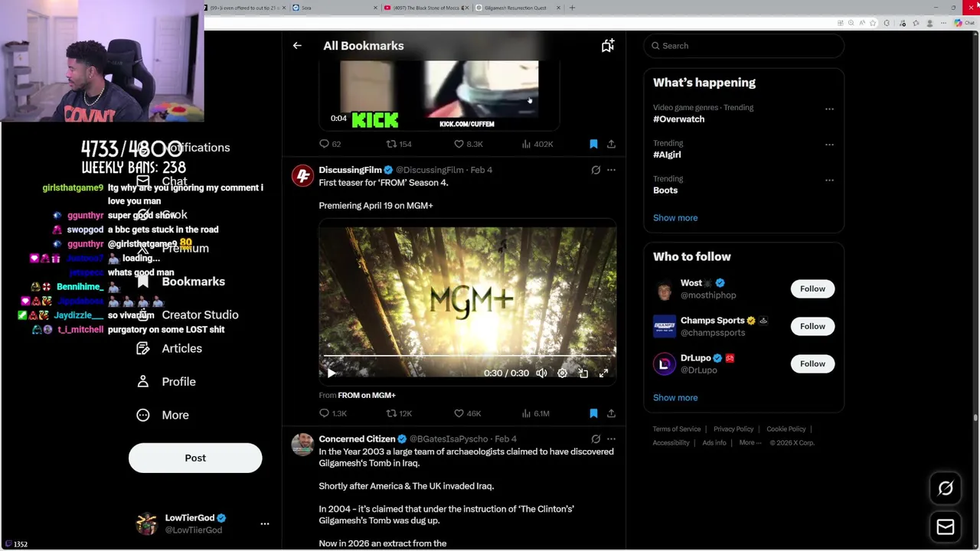
Task: Open the Boots trending topic
Action: [x=665, y=191]
